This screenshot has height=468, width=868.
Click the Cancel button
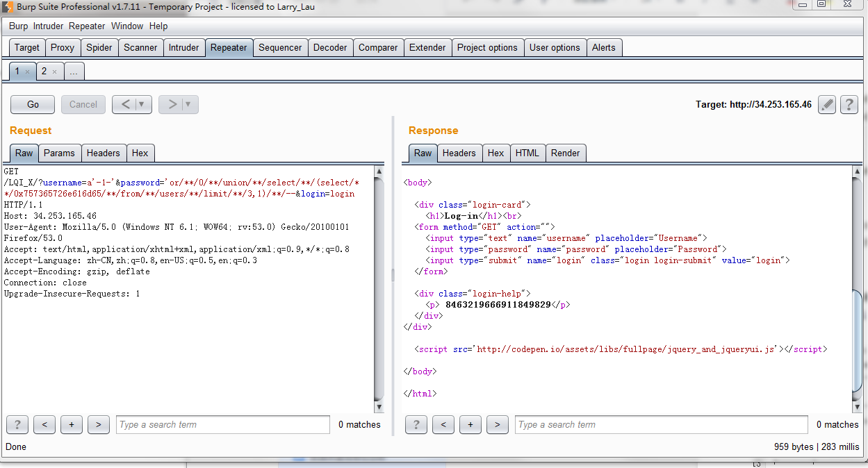click(x=83, y=104)
